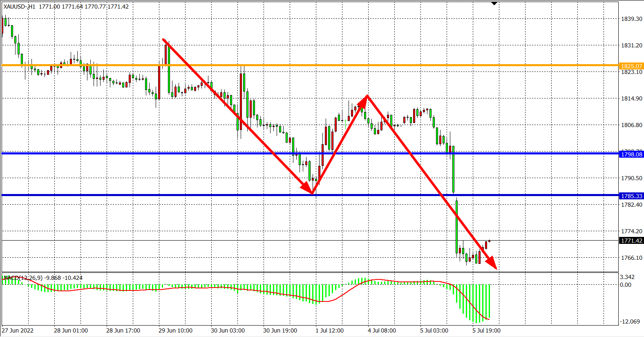Screen dimensions: 644x337
Task: Click the 5 Jul 19:00 time label
Action: point(486,330)
